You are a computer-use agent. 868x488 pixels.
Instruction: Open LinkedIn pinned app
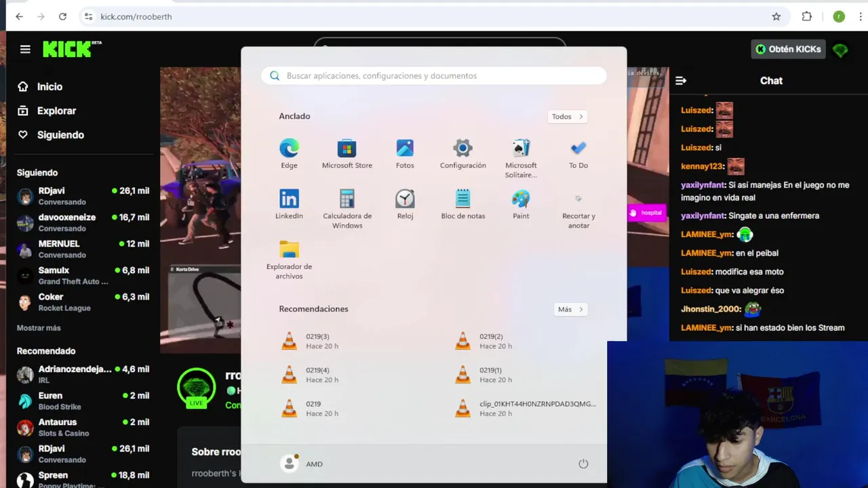point(289,205)
